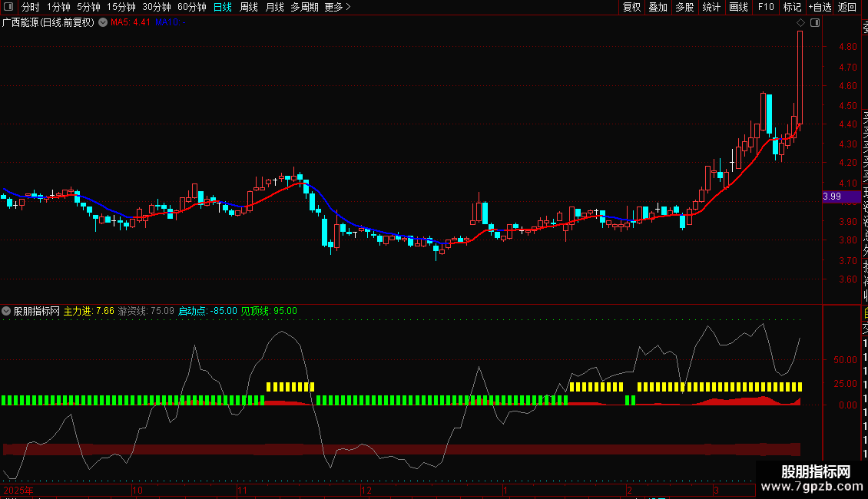
Task: Click the 4.80 price axis label
Action: click(x=848, y=47)
